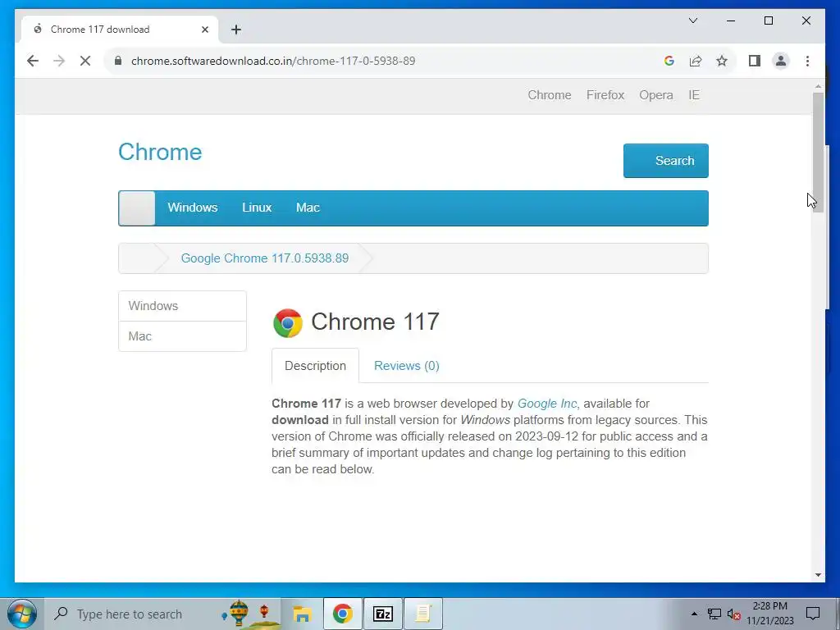This screenshot has width=840, height=630.
Task: Share this page icon
Action: coord(696,61)
